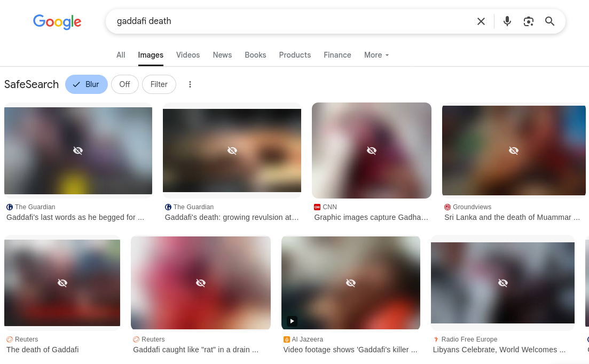Click Radio Free Europe favicon
This screenshot has width=589, height=364.
[436, 339]
